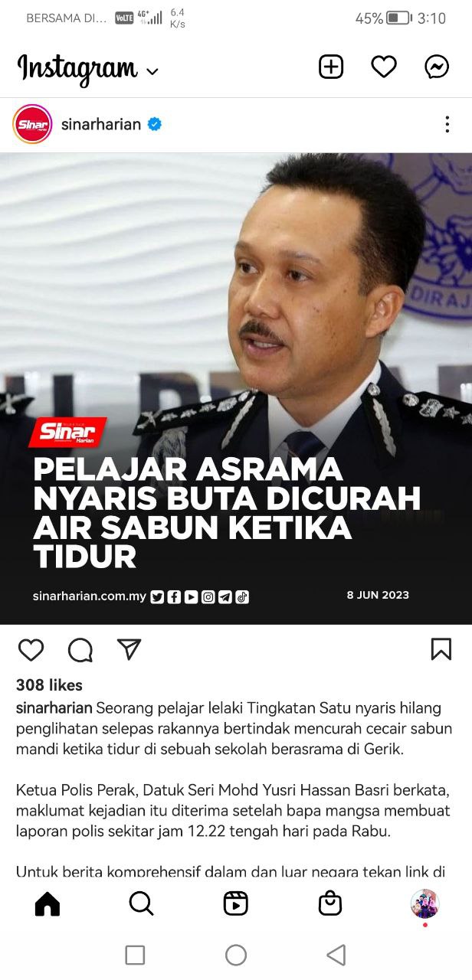This screenshot has width=472, height=980.
Task: Open Reels tab in bottom navigation
Action: click(236, 904)
